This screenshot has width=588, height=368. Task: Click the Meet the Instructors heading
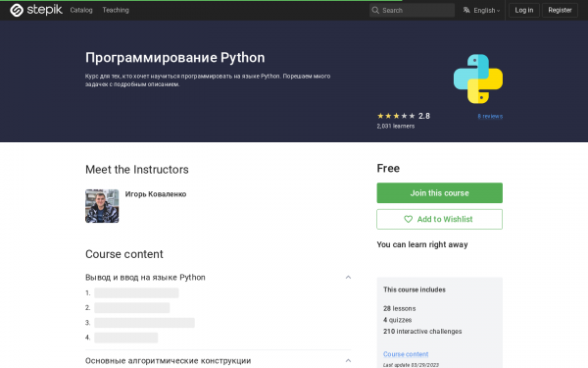click(137, 170)
